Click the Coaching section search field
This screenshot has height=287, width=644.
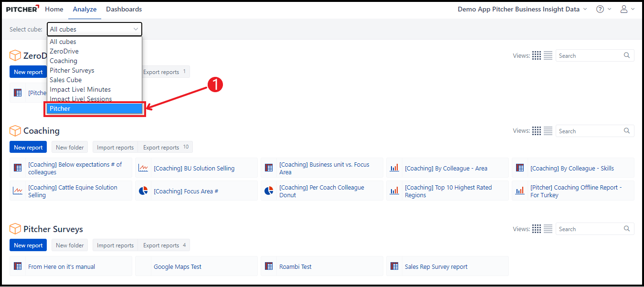point(590,131)
